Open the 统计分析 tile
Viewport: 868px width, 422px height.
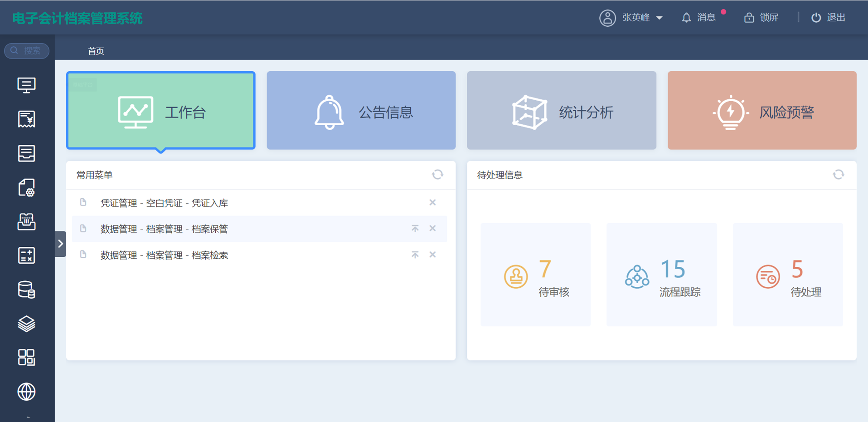(561, 110)
